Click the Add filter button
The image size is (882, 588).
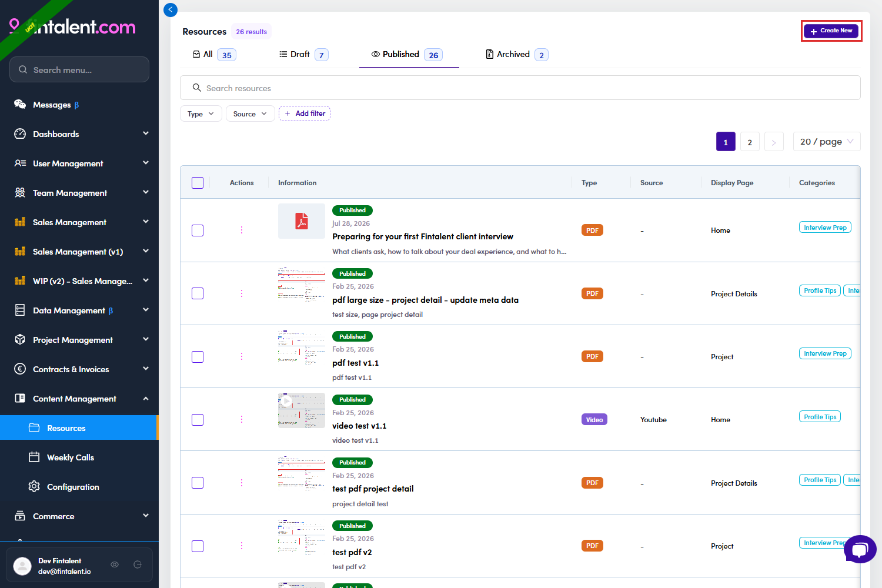(x=305, y=113)
